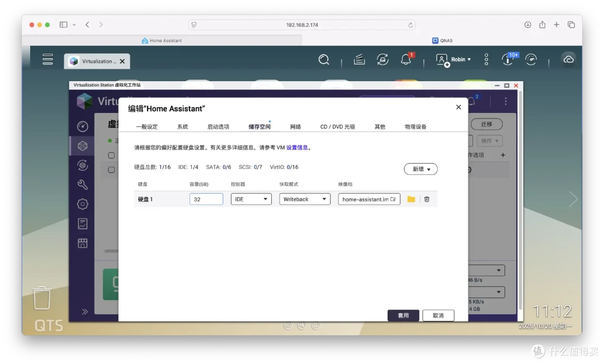Toggle the Safari sidebar button
Screen dimensions: 604x364
pos(64,25)
